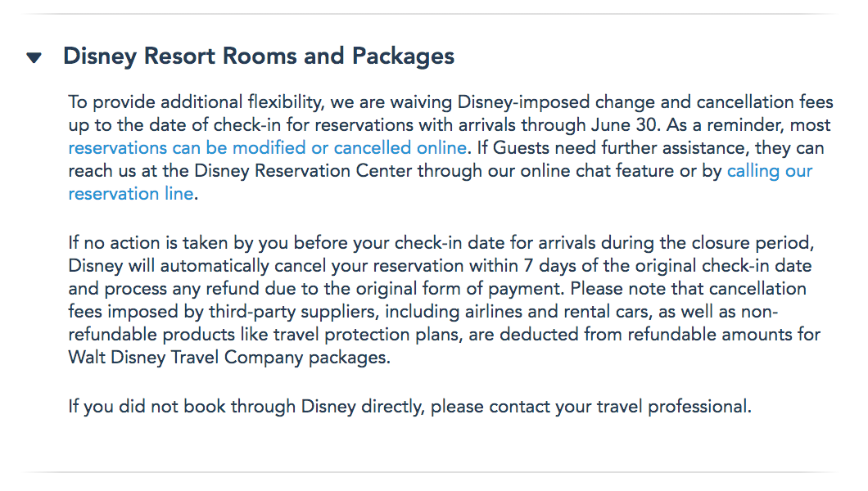Click the 'Walt Disney Travel Company packages' text

(x=229, y=358)
